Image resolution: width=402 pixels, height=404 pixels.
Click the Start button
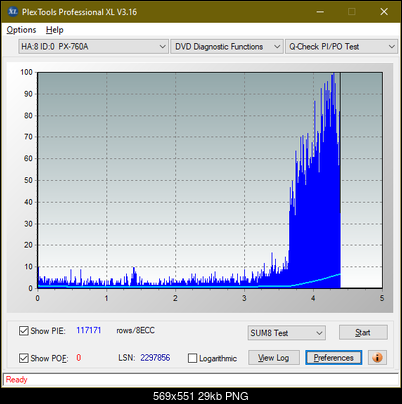[x=363, y=332]
